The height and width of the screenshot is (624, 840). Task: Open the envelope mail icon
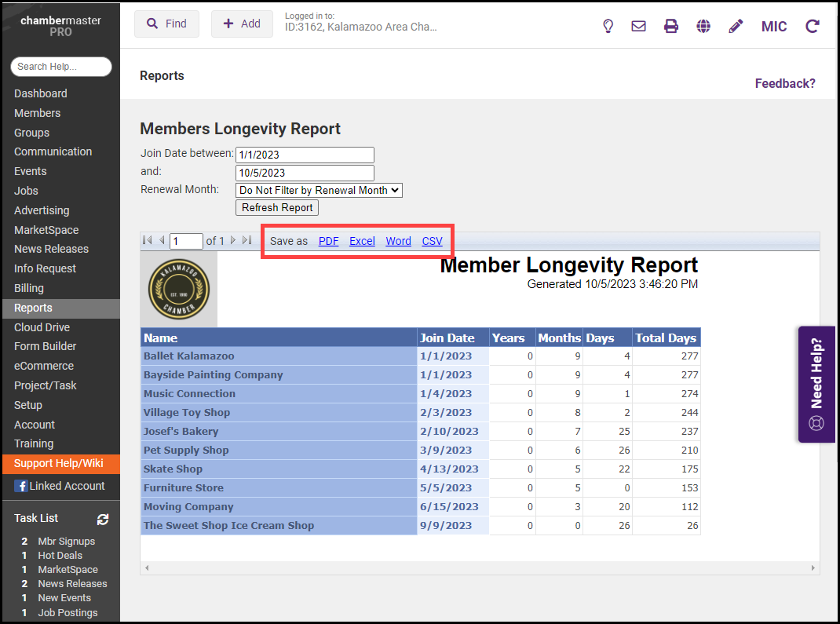[x=639, y=26]
